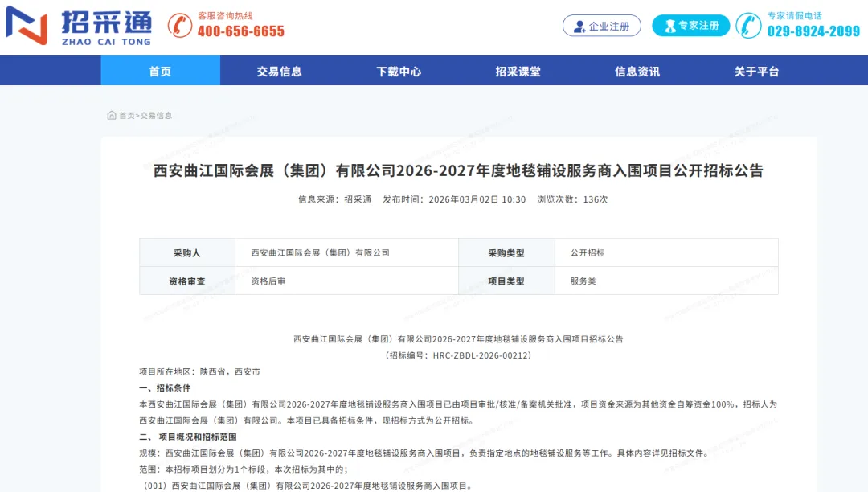Viewport: 868px width, 492px height.
Task: Click the 专家请假电话 label
Action: pos(794,15)
